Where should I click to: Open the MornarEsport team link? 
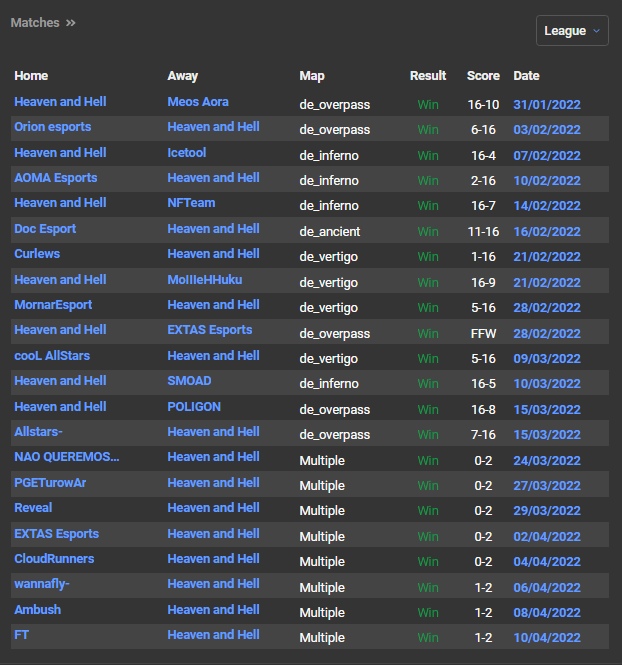pos(53,305)
